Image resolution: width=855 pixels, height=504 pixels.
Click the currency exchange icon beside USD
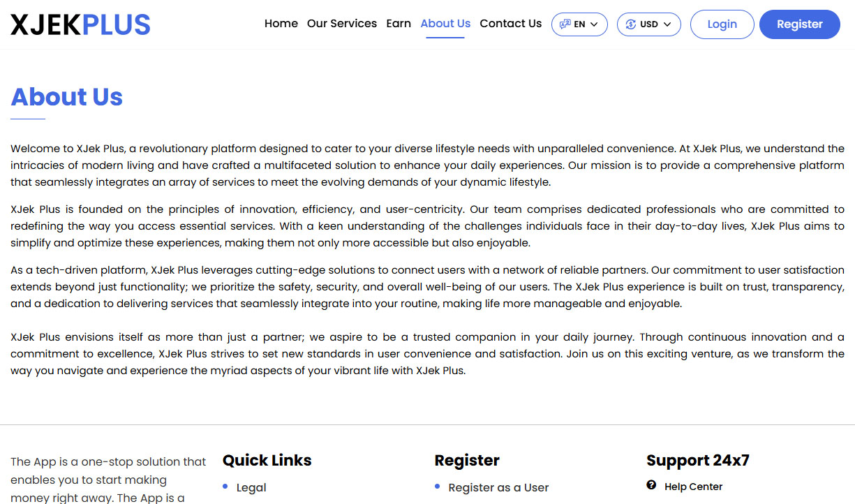click(630, 24)
